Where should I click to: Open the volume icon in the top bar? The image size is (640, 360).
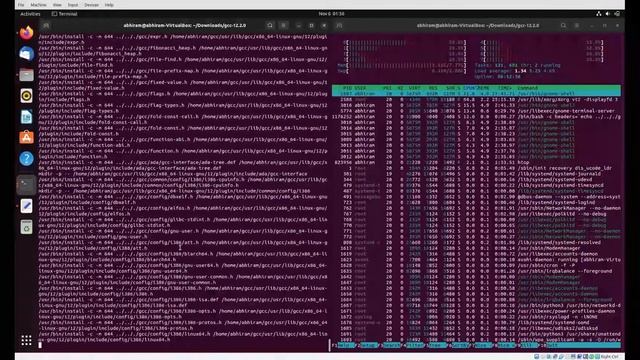(608, 13)
